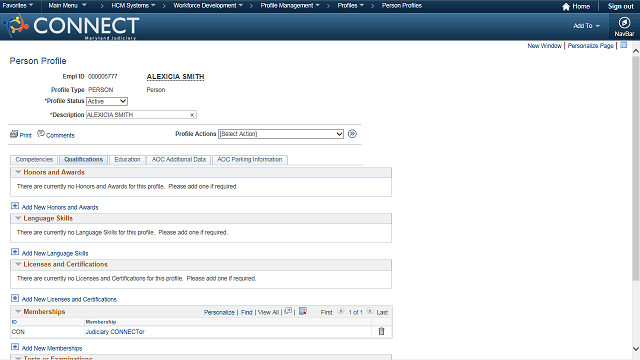Open HCM Systems breadcrumb menu
The width and height of the screenshot is (640, 360).
[x=133, y=6]
